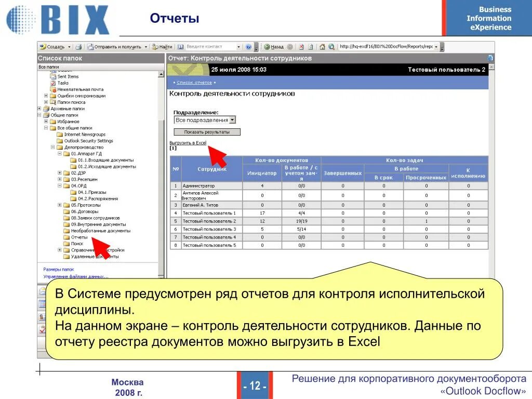Click Отправить и получить button
This screenshot has width=532, height=399.
click(x=114, y=47)
